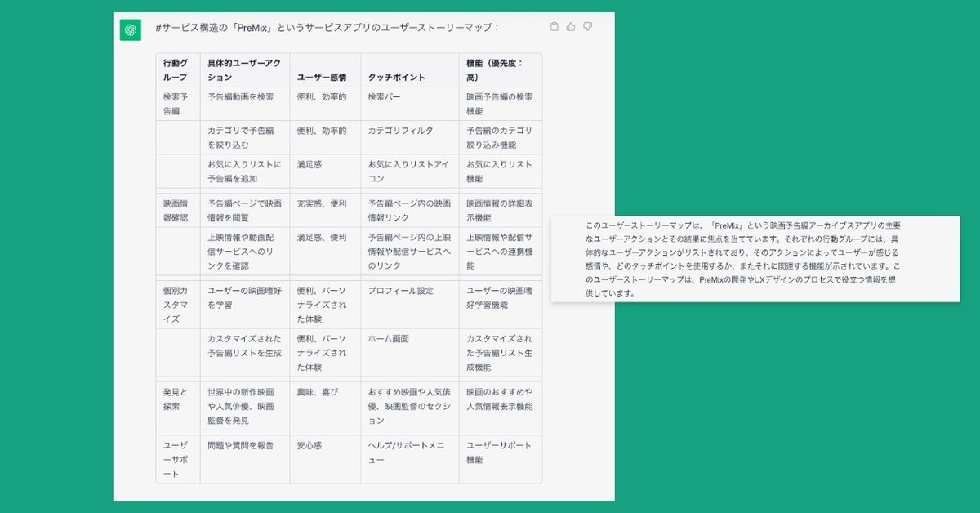
Task: Click the '映画情報の詳細表示機能' cell
Action: point(500,211)
